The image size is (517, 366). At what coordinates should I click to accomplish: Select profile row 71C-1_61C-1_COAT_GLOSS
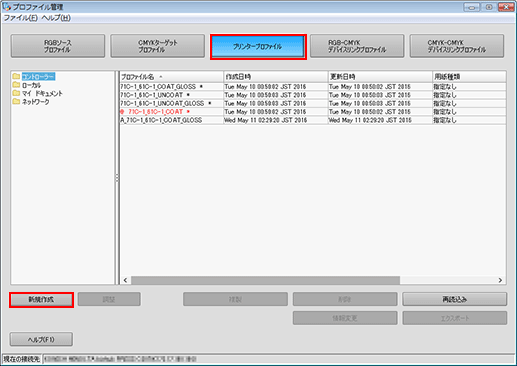pos(313,87)
